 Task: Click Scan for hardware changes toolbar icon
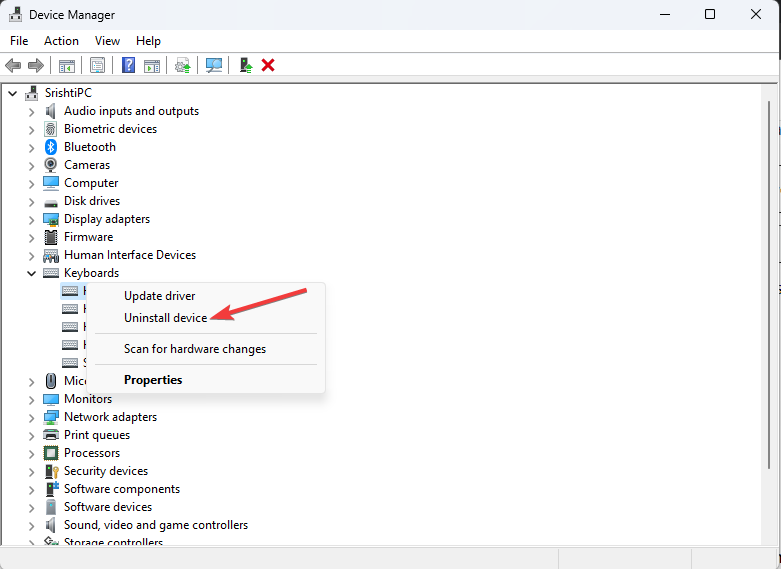point(214,65)
